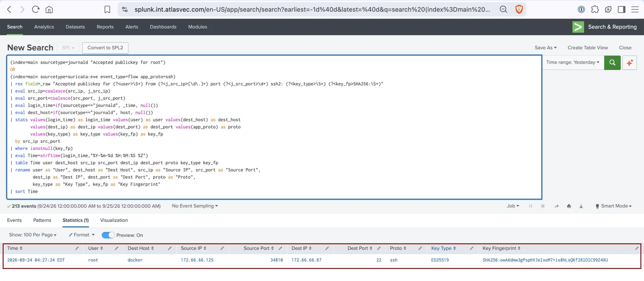644x281 pixels.
Task: Run the search with the green magnifier button
Action: [x=612, y=62]
